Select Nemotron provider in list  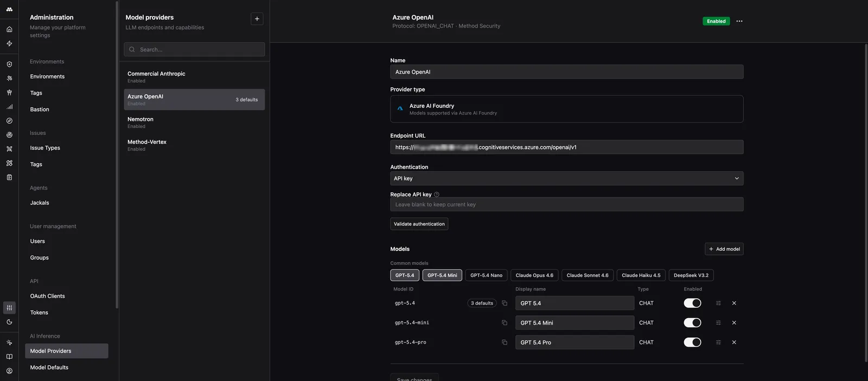coord(194,122)
